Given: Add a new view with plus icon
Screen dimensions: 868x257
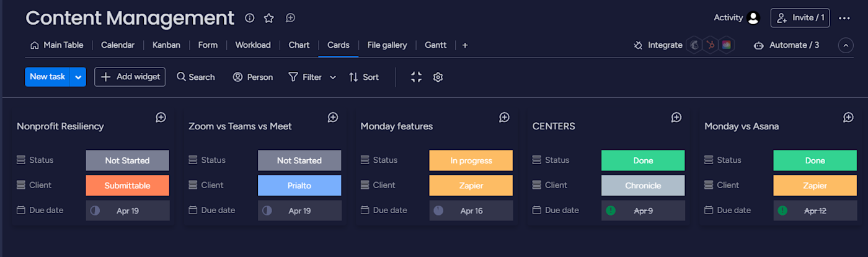Looking at the screenshot, I should click(x=465, y=45).
